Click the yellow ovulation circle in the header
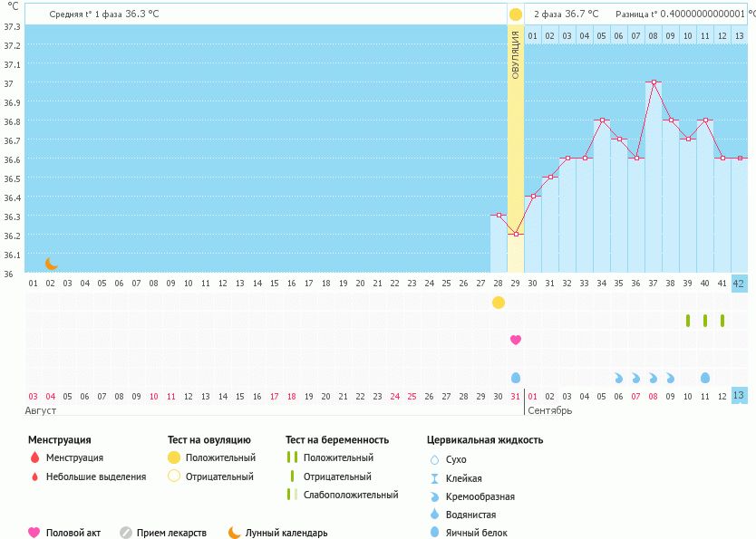This screenshot has height=539, width=756. pos(516,14)
